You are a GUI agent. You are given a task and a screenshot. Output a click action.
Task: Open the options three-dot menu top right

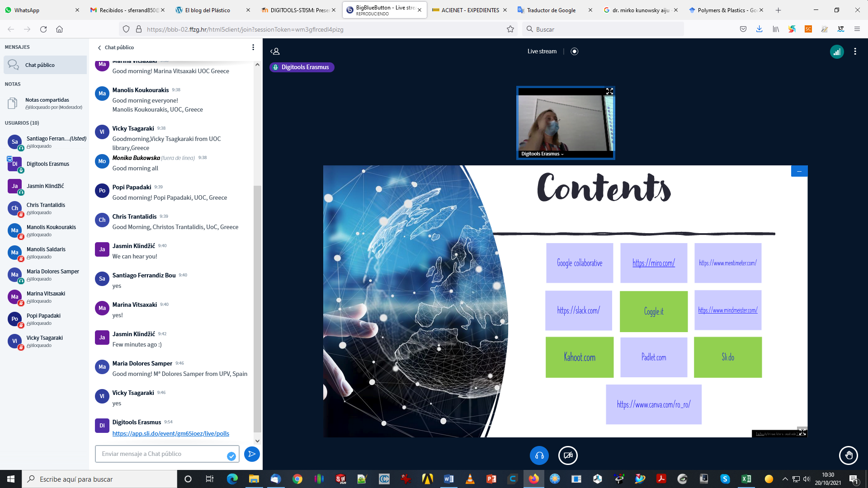(855, 52)
